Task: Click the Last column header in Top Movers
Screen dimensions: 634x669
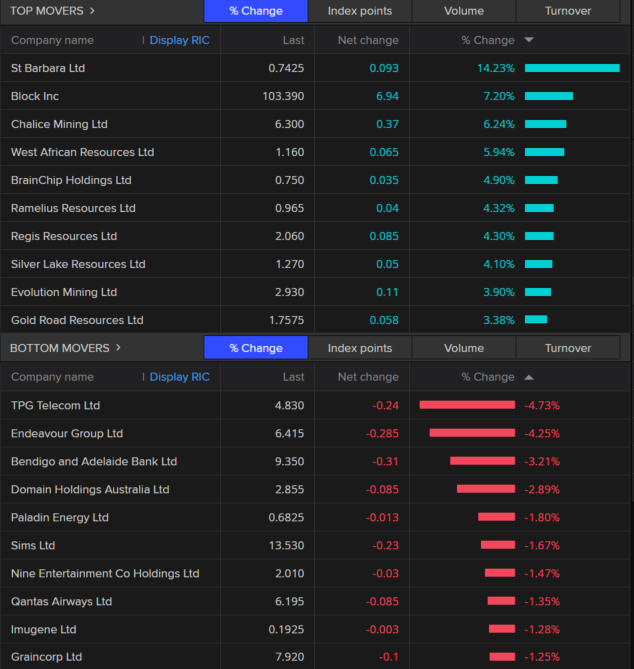Action: pyautogui.click(x=294, y=40)
